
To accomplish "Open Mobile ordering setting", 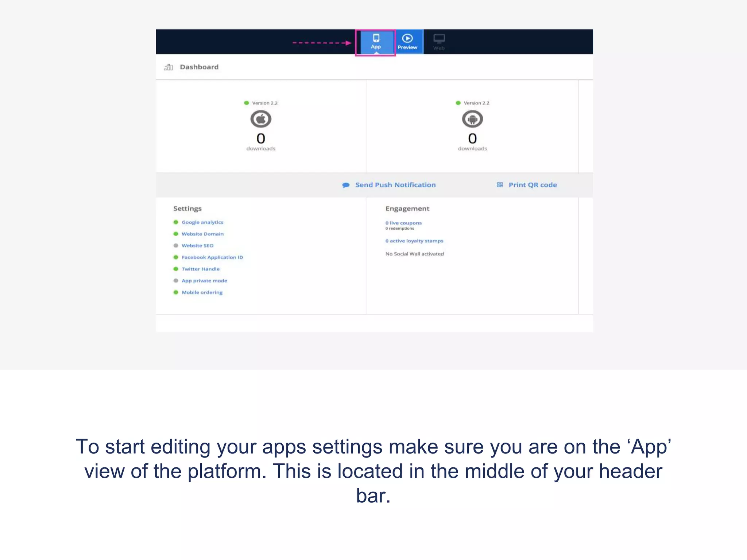I will [202, 292].
